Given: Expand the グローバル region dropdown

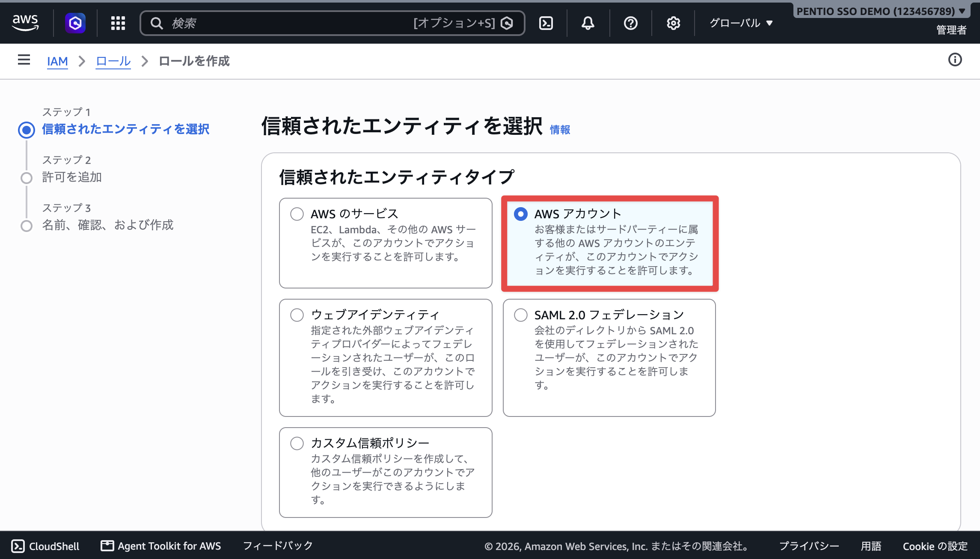Looking at the screenshot, I should [x=741, y=23].
